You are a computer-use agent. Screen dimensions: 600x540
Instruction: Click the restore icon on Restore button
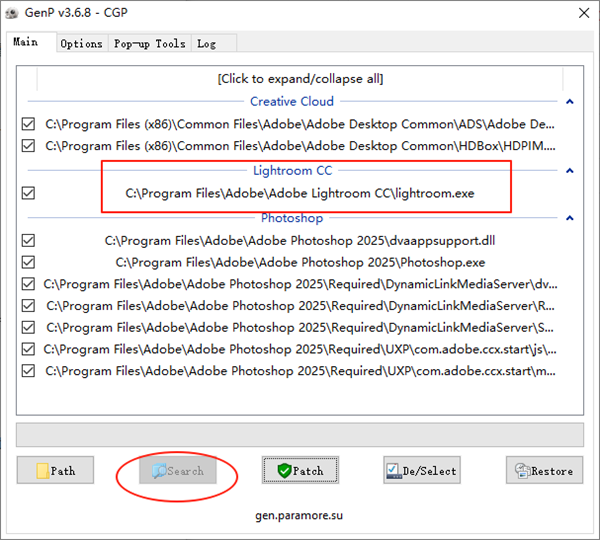[x=522, y=471]
